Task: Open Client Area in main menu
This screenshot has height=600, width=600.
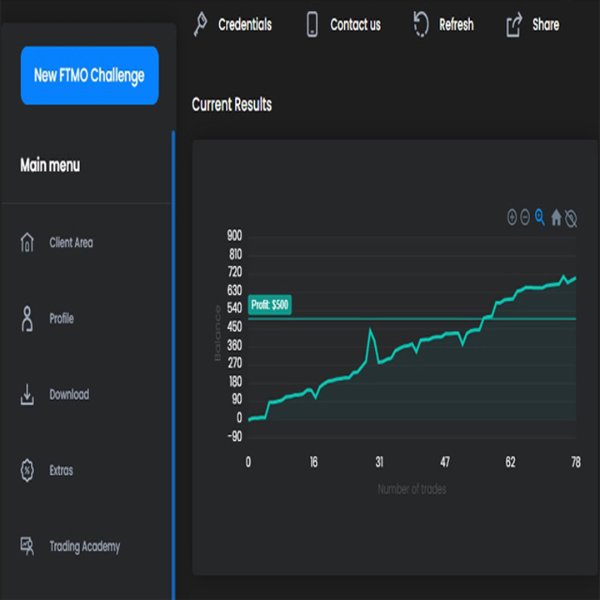Action: click(71, 243)
